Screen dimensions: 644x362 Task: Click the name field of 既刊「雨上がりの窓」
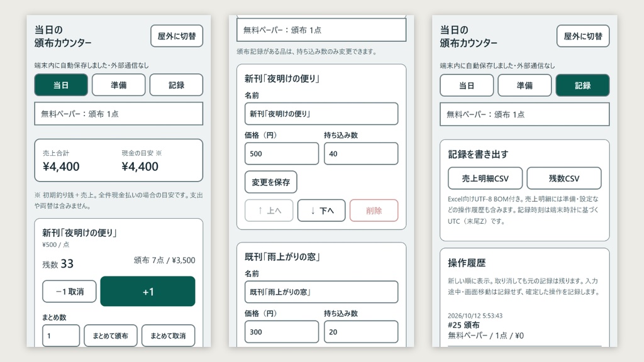321,292
